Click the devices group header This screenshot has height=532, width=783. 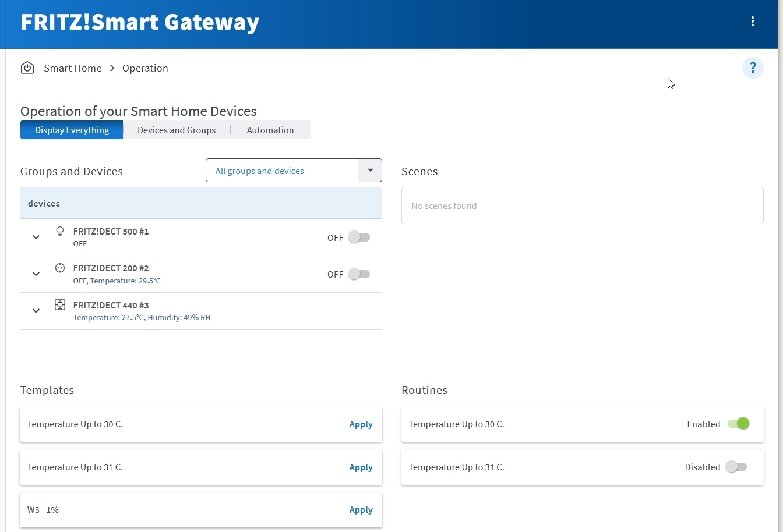pyautogui.click(x=201, y=203)
